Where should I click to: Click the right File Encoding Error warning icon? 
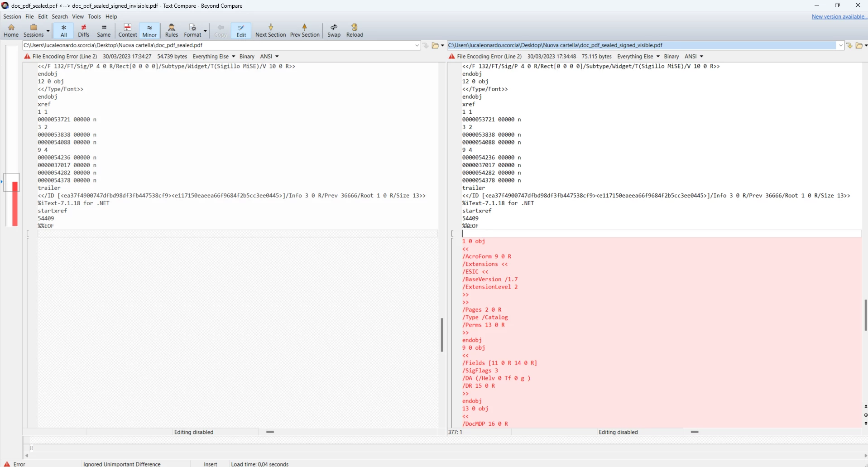pyautogui.click(x=451, y=57)
